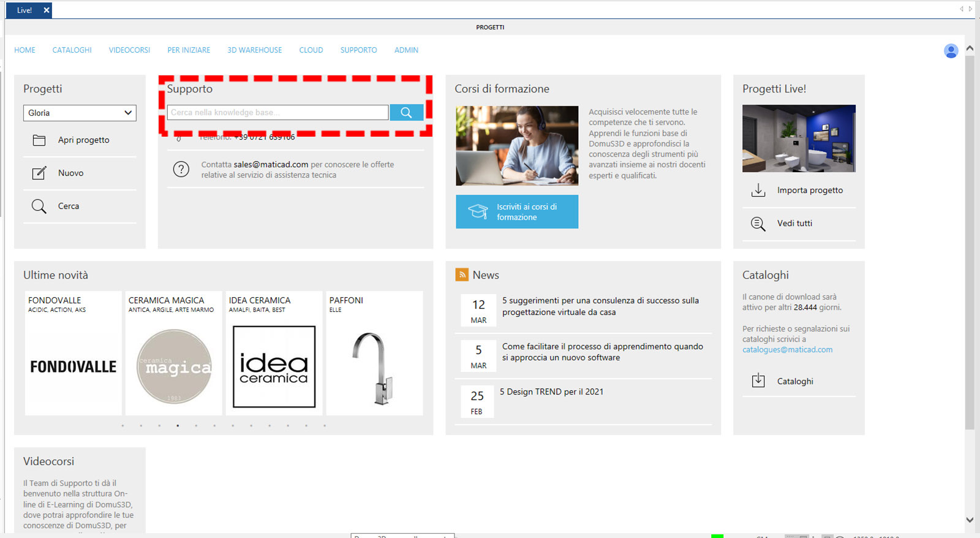Screen dimensions: 980x538
Task: Select the active fourth carousel dot
Action: pos(178,426)
